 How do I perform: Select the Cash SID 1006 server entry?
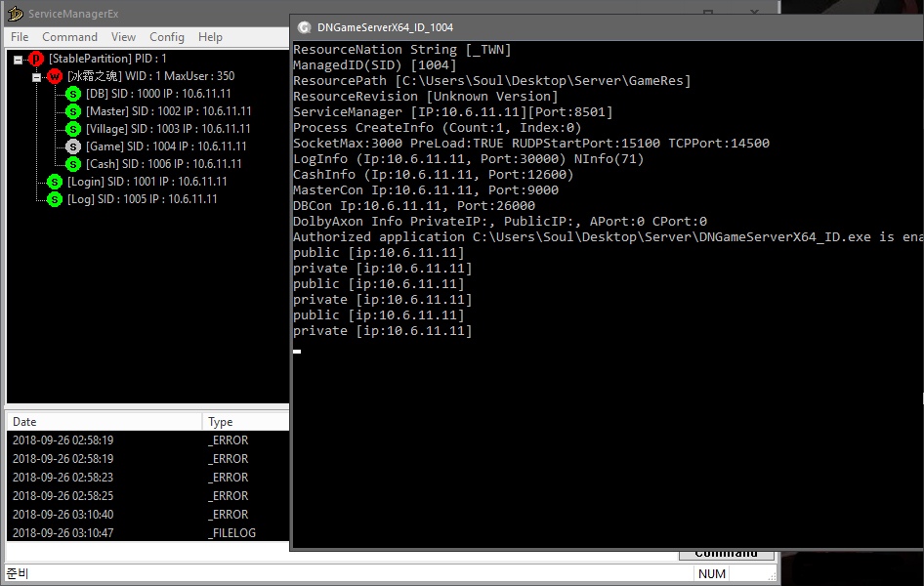coord(155,164)
